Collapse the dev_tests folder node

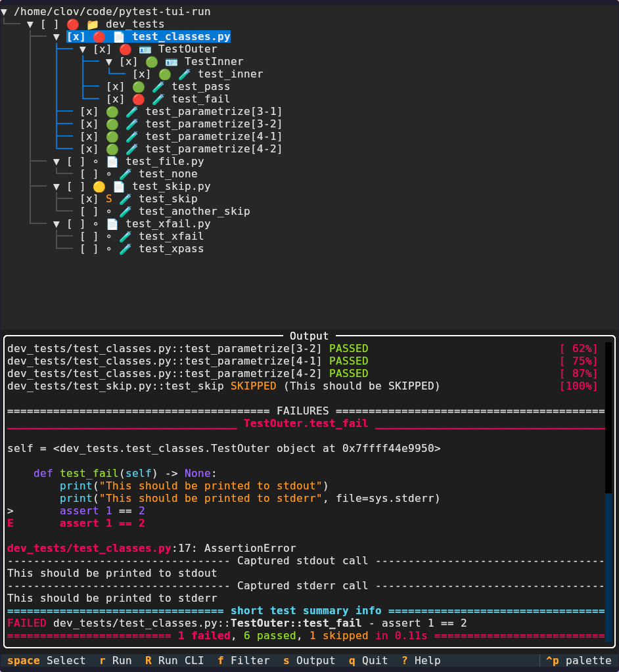(30, 24)
